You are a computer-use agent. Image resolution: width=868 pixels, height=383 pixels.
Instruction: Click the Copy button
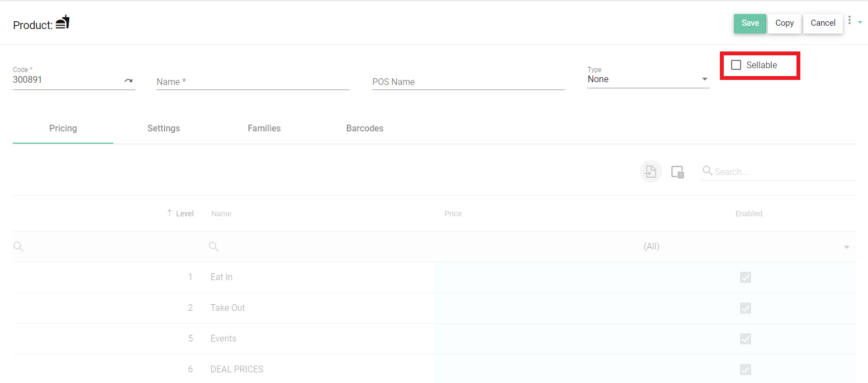(x=784, y=23)
